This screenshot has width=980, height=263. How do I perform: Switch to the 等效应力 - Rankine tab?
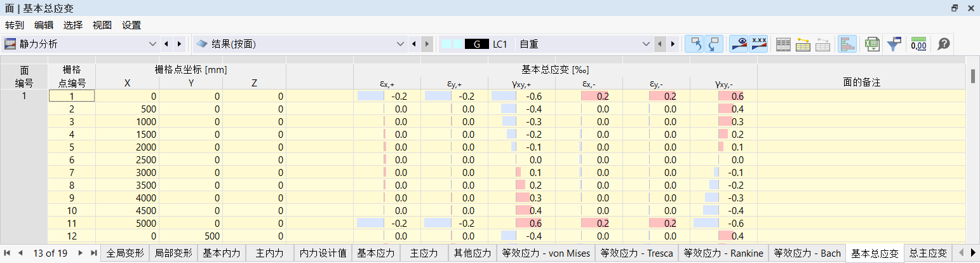pos(723,253)
